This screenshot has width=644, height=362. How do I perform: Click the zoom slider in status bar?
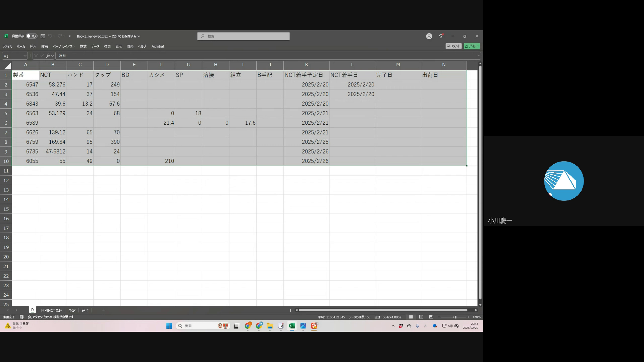point(455,317)
